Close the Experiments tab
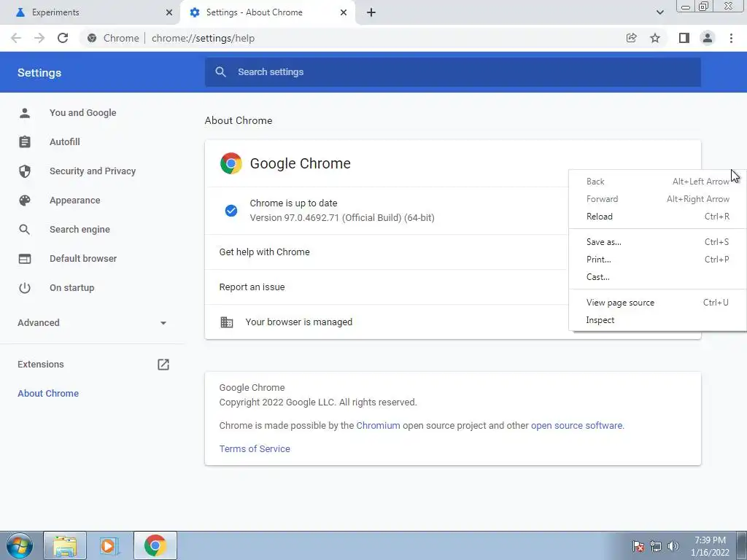Image resolution: width=747 pixels, height=560 pixels. [169, 12]
